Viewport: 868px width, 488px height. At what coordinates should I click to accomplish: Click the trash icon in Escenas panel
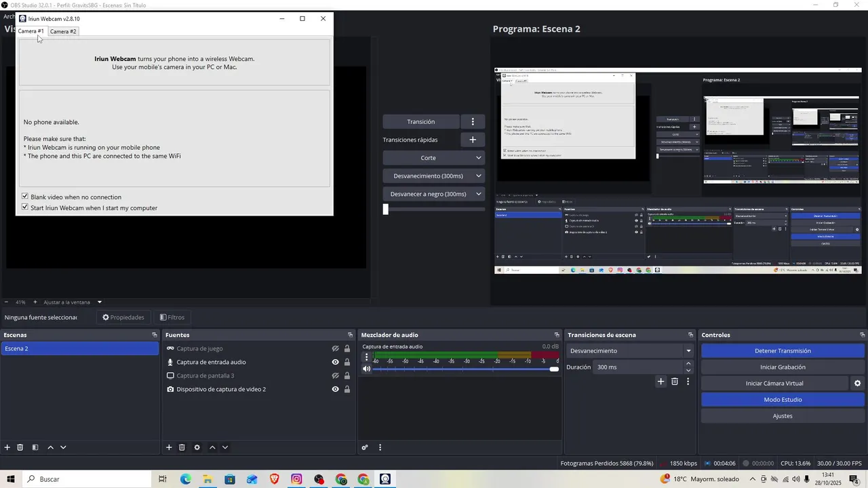pos(20,447)
